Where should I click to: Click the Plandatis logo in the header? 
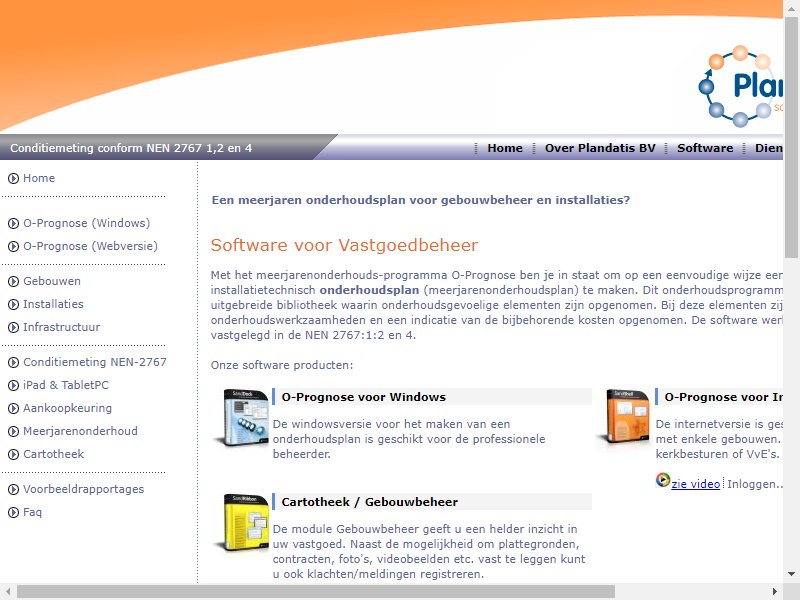[740, 86]
